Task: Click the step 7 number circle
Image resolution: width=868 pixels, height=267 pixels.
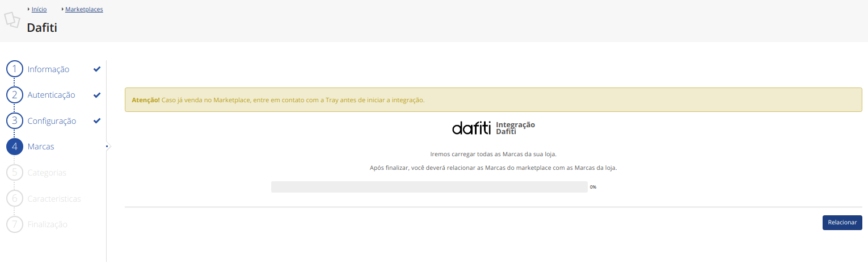Action: point(15,224)
